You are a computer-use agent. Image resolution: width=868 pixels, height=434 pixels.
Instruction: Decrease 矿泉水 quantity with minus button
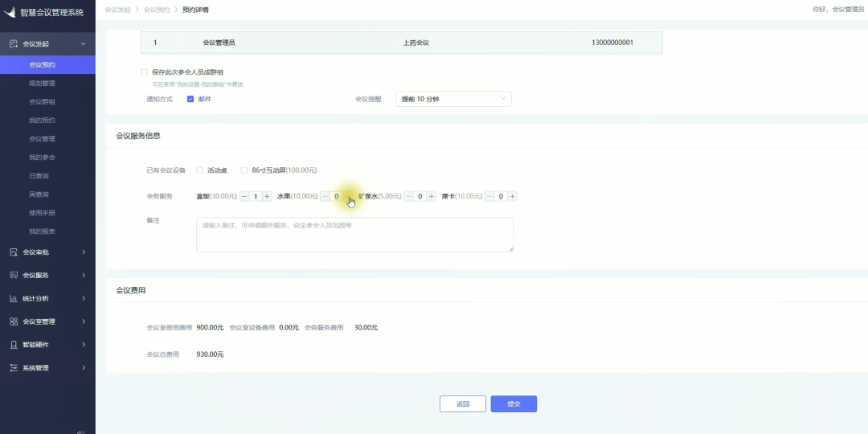(x=408, y=197)
